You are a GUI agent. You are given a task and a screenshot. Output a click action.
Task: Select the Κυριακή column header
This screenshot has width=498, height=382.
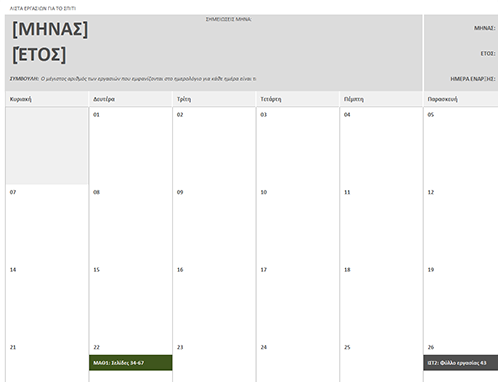pyautogui.click(x=47, y=99)
